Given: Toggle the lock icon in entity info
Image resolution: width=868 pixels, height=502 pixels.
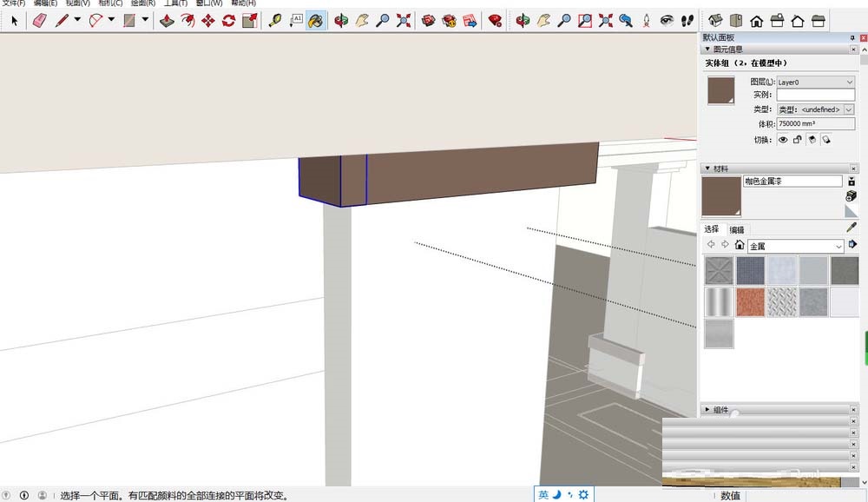Looking at the screenshot, I should click(797, 139).
